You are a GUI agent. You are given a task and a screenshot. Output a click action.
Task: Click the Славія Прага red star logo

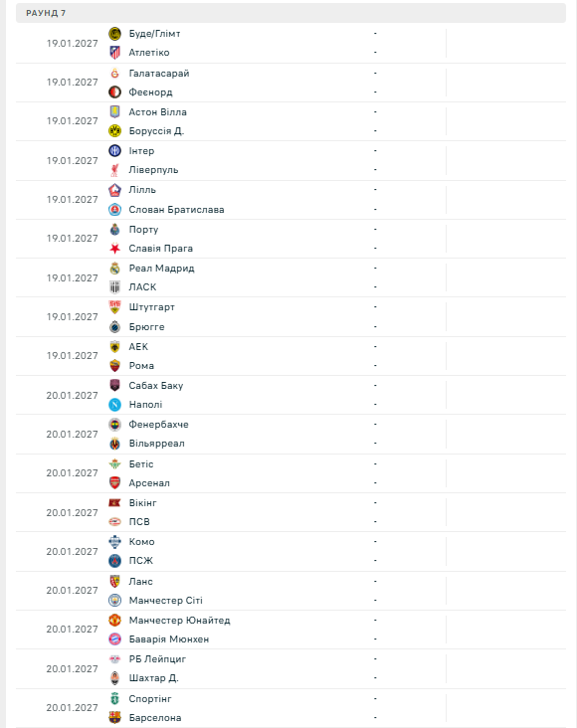point(114,249)
